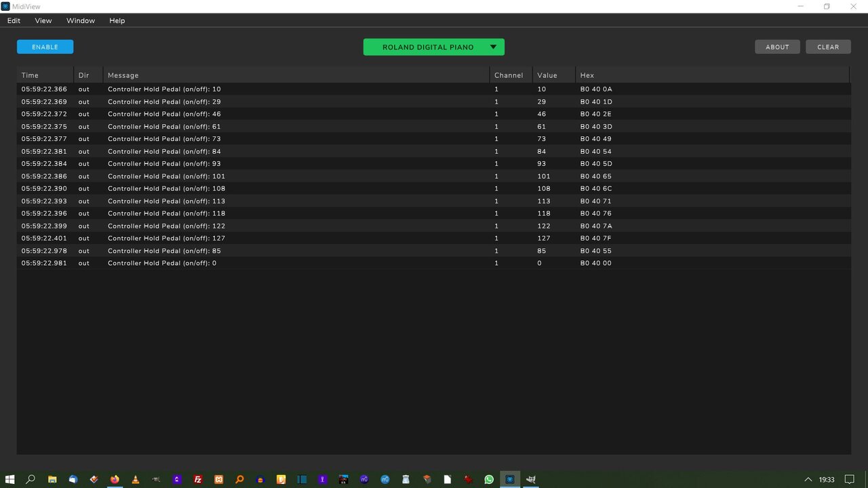The image size is (868, 488).
Task: Close the MidiView window
Action: [854, 6]
